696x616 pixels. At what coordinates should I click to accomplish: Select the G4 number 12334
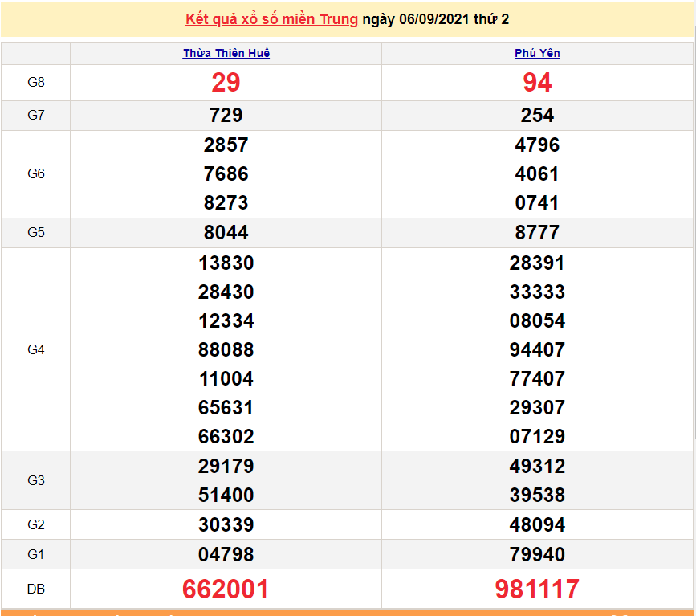[226, 320]
